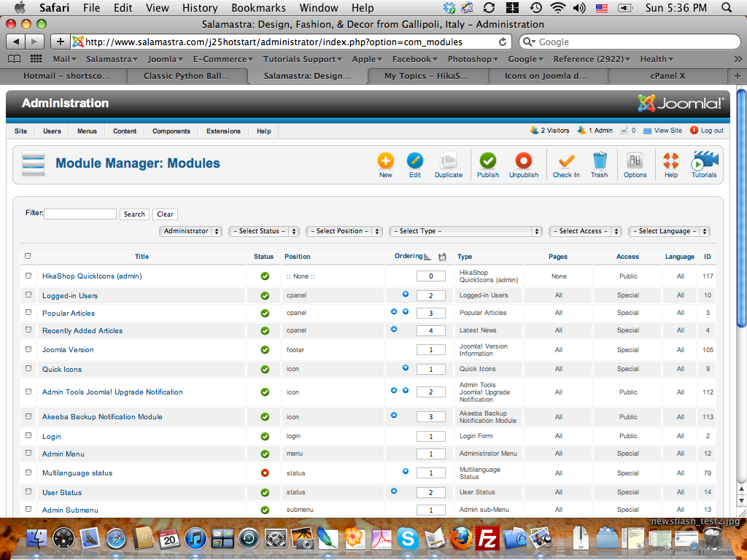Image resolution: width=747 pixels, height=560 pixels.
Task: Move Akeeba Backup Notification Module up
Action: (394, 415)
